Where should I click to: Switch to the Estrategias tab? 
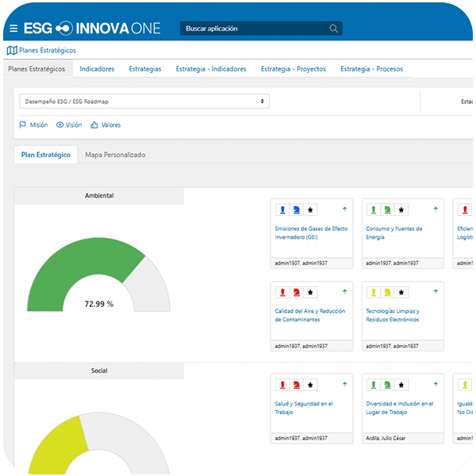coord(145,69)
